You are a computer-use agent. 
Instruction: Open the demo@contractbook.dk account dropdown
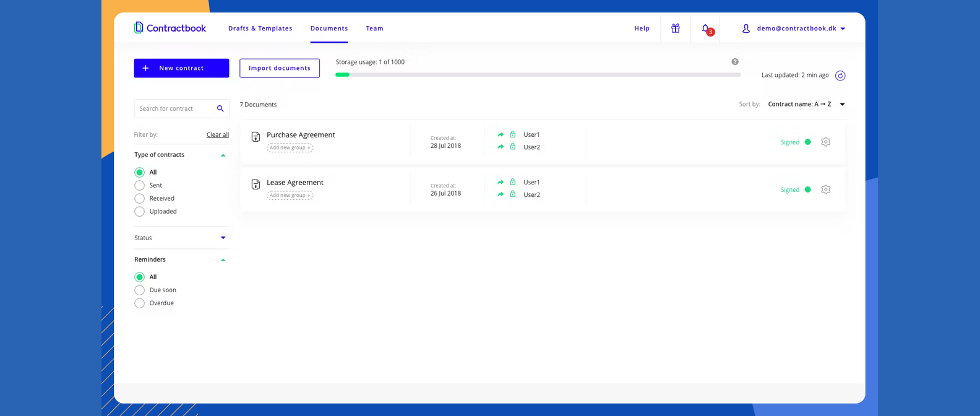(801, 28)
